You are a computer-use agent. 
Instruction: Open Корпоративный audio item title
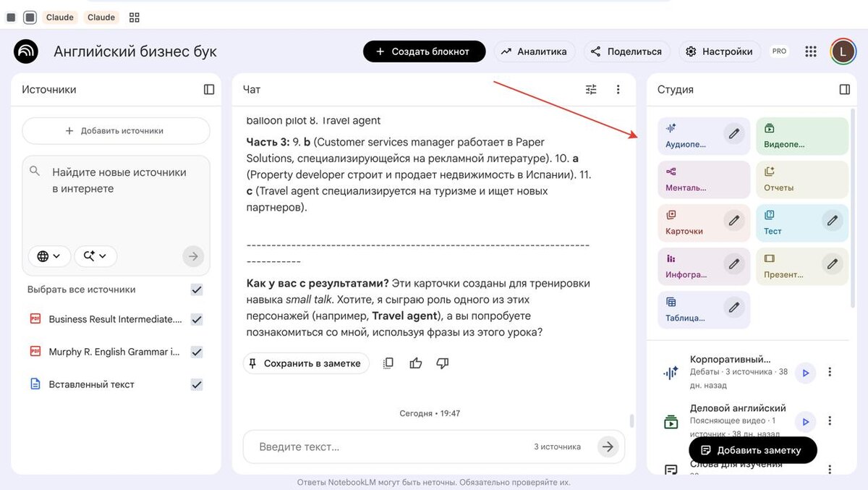tap(730, 359)
